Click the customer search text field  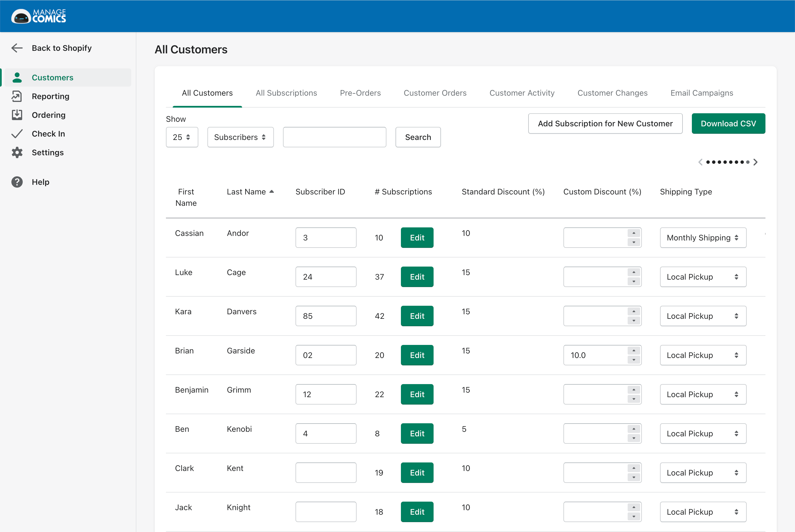(x=334, y=137)
